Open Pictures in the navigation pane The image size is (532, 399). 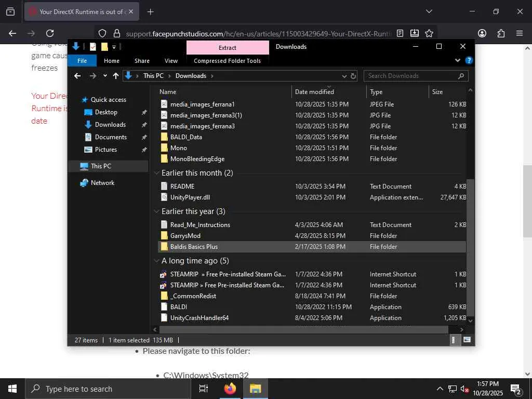pos(105,150)
